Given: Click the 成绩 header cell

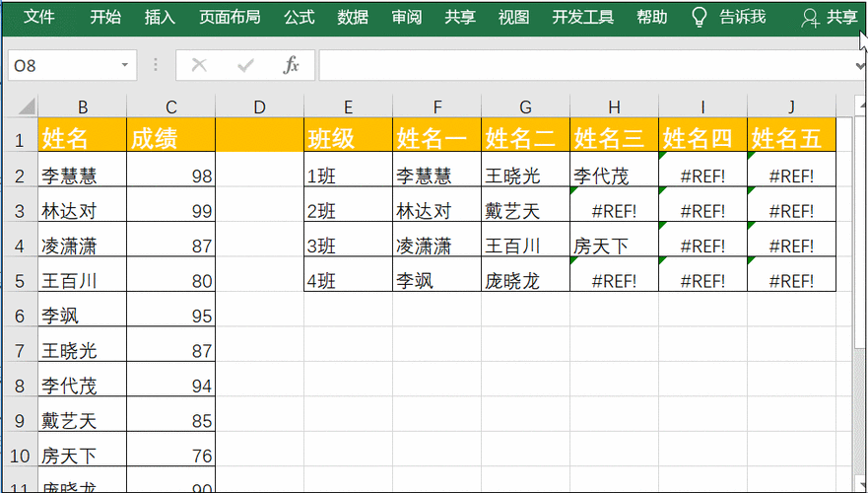Looking at the screenshot, I should 171,135.
